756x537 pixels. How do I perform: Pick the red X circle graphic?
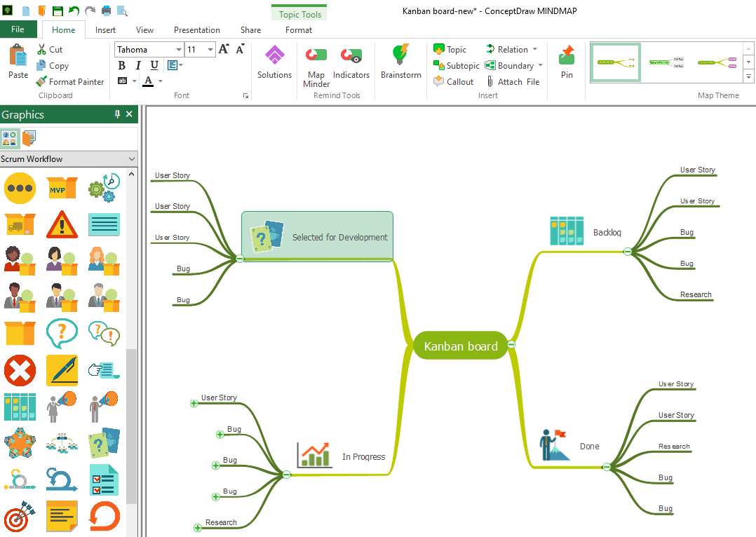tap(20, 370)
